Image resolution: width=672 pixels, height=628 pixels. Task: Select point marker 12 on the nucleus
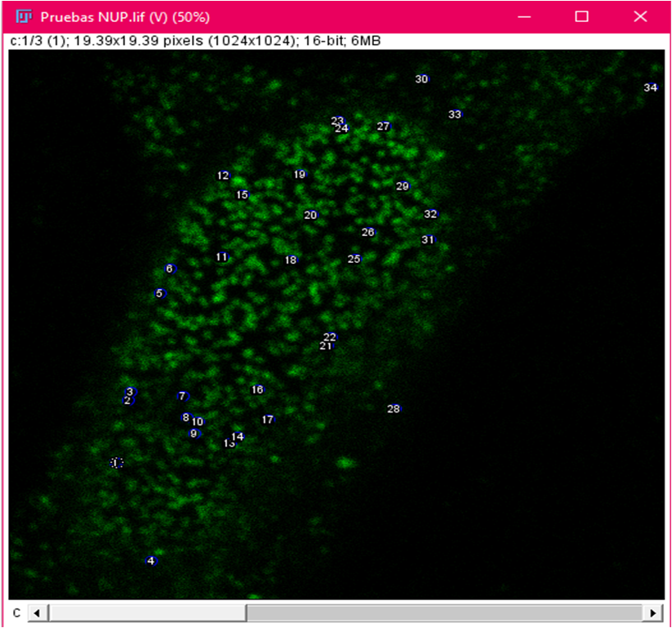click(221, 175)
